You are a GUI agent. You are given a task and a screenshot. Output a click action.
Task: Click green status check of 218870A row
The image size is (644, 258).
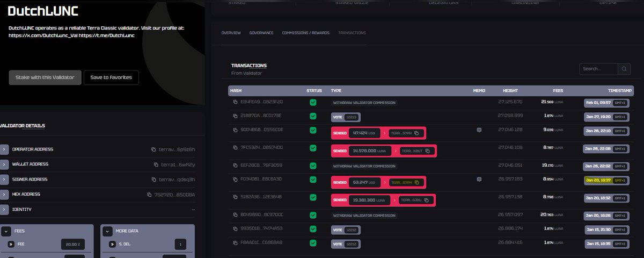coord(313,116)
